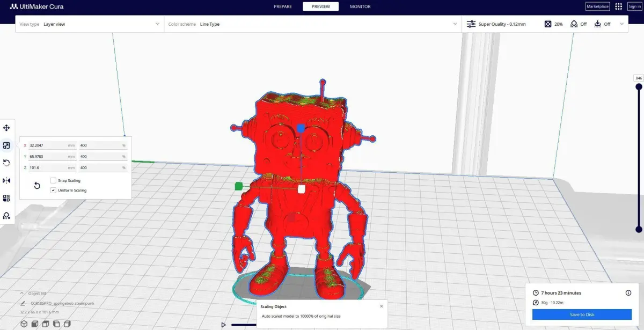Screen dimensions: 644x330
Task: Click the blue Z-axis scale handle
Action: [x=301, y=128]
